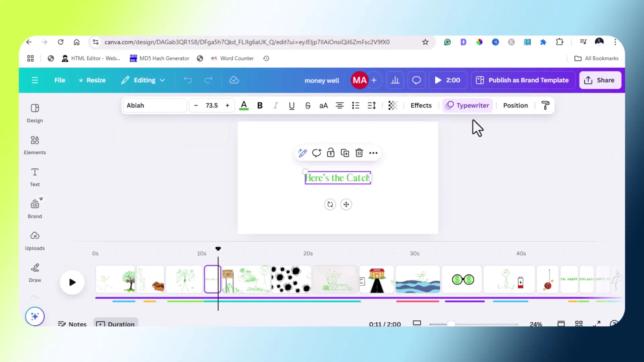Click the move handle below text
Image resolution: width=644 pixels, height=362 pixels.
346,204
